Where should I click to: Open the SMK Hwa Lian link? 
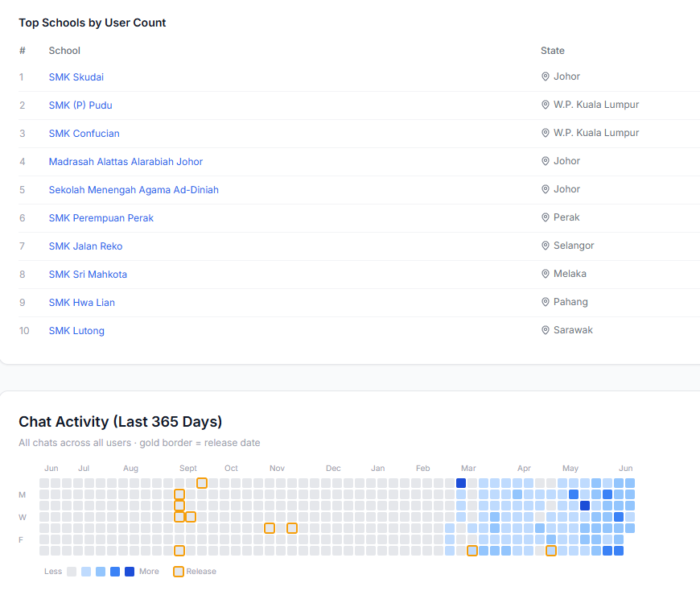(x=82, y=302)
